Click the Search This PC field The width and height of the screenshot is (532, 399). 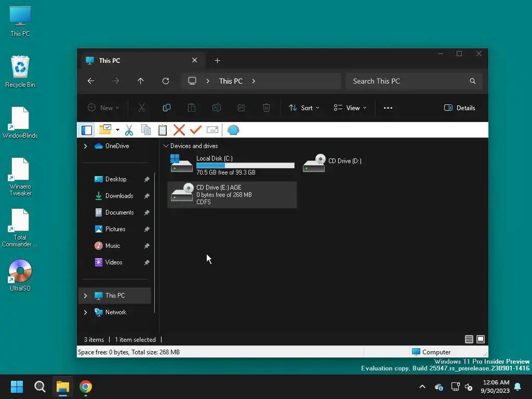pyautogui.click(x=414, y=81)
